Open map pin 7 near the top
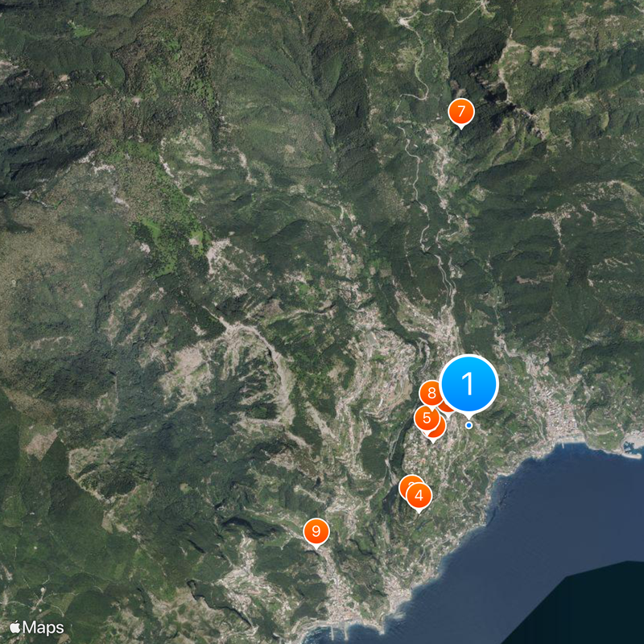Image resolution: width=644 pixels, height=644 pixels. pos(460,110)
